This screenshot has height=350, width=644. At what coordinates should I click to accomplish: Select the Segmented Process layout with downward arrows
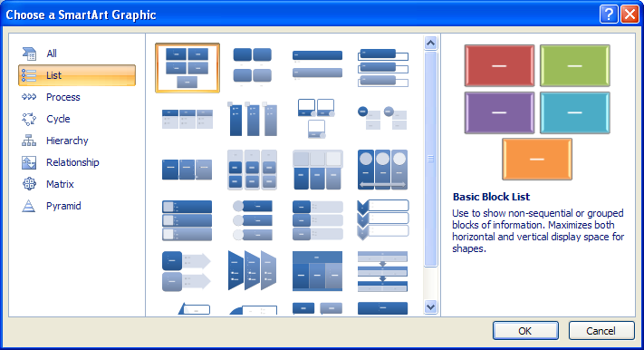[x=382, y=271]
